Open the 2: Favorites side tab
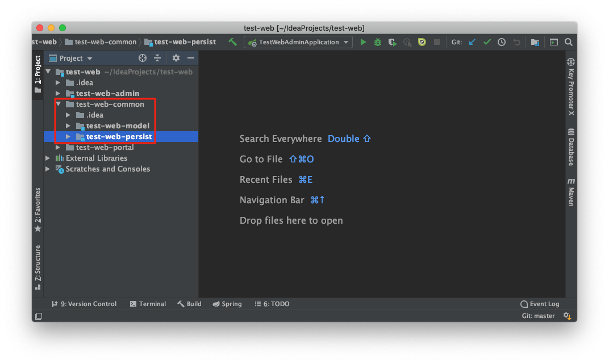609x364 pixels. point(37,210)
